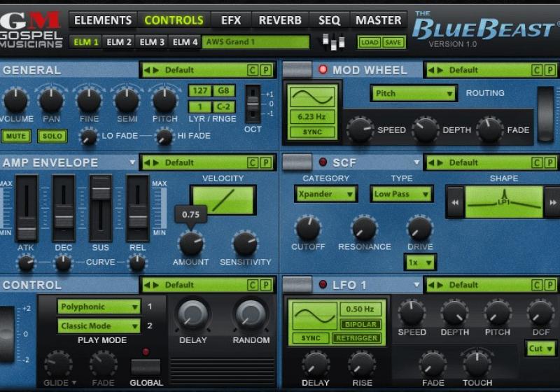560x392 pixels.
Task: Go to previous SCF filter shape
Action: (x=455, y=202)
